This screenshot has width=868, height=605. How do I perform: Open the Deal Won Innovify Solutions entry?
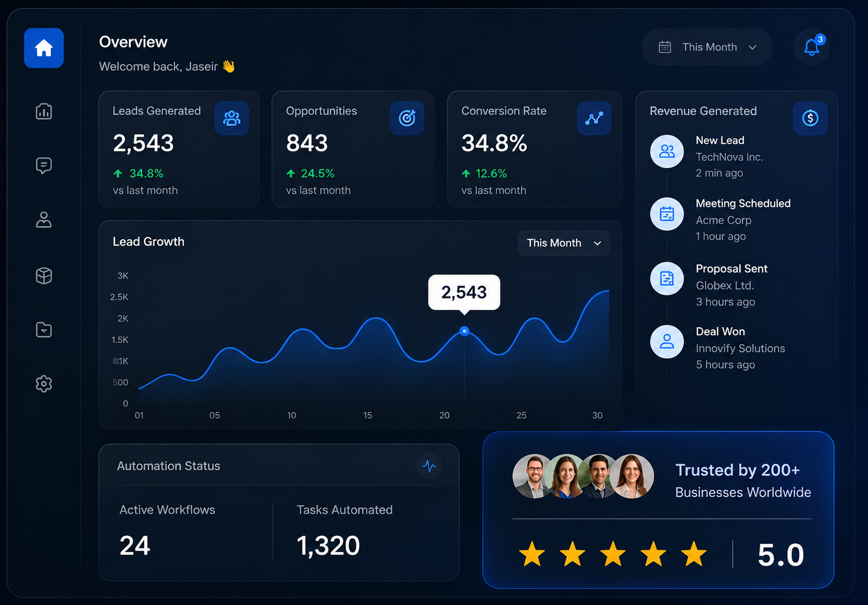(731, 348)
